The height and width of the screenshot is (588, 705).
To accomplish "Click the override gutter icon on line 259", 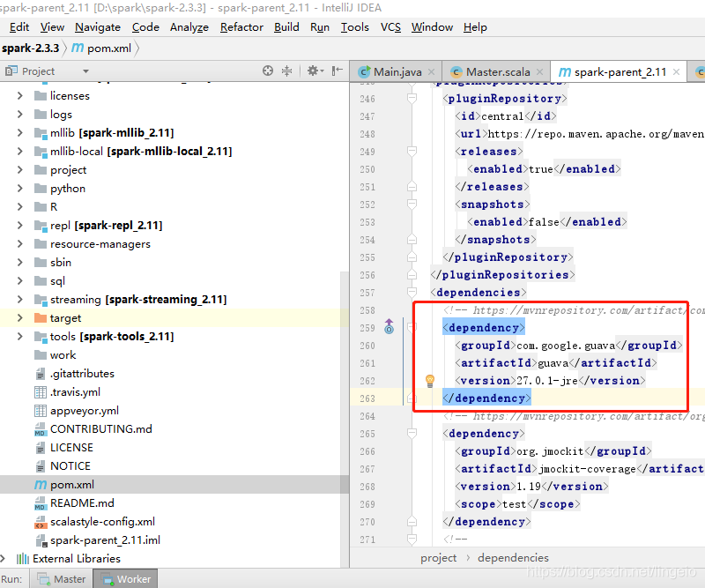I will pos(389,326).
